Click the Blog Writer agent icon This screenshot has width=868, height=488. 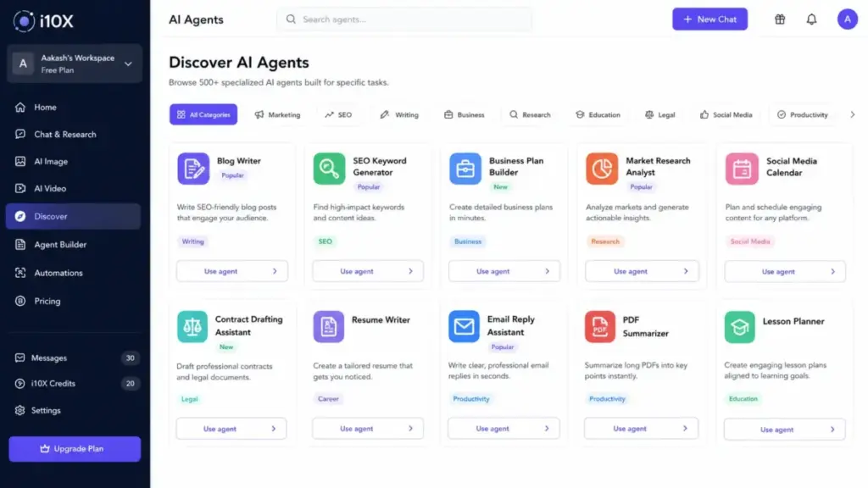(x=193, y=169)
